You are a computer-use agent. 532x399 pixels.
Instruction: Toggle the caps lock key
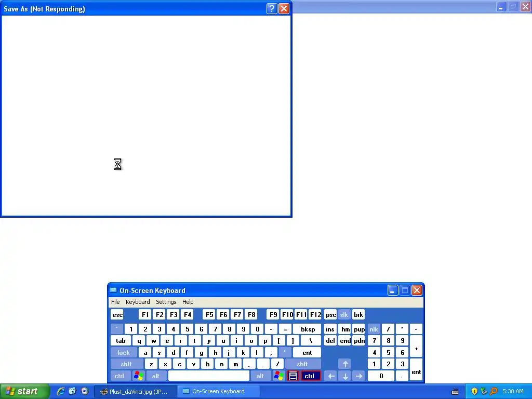[124, 353]
